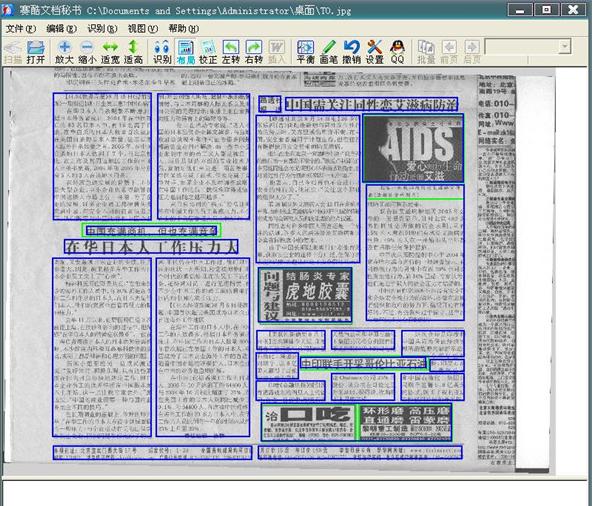Viewport: 593px width, 506px height.
Task: Expand the page selector dropdown in toolbar
Action: (x=564, y=47)
